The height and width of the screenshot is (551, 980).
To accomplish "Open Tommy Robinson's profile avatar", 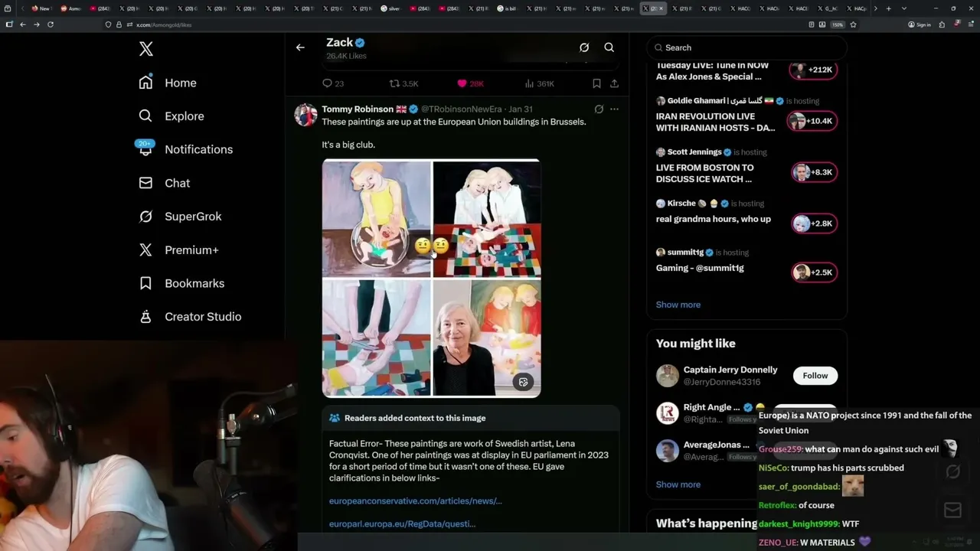I will pos(305,115).
